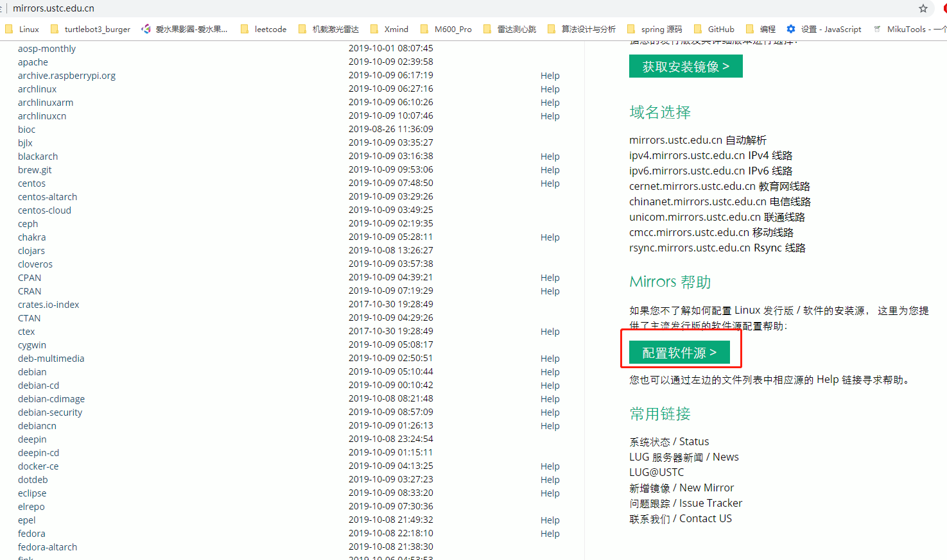Open the turtlebot3_burger bookmark folder
This screenshot has height=560, width=947.
pyautogui.click(x=90, y=29)
